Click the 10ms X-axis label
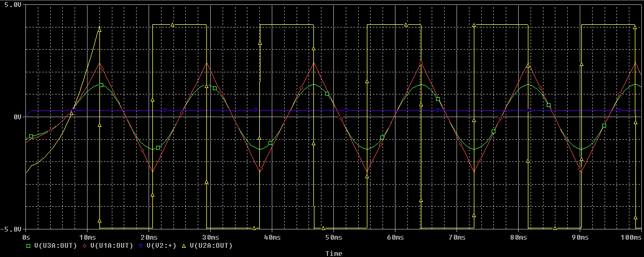This screenshot has width=644, height=257. [x=86, y=238]
